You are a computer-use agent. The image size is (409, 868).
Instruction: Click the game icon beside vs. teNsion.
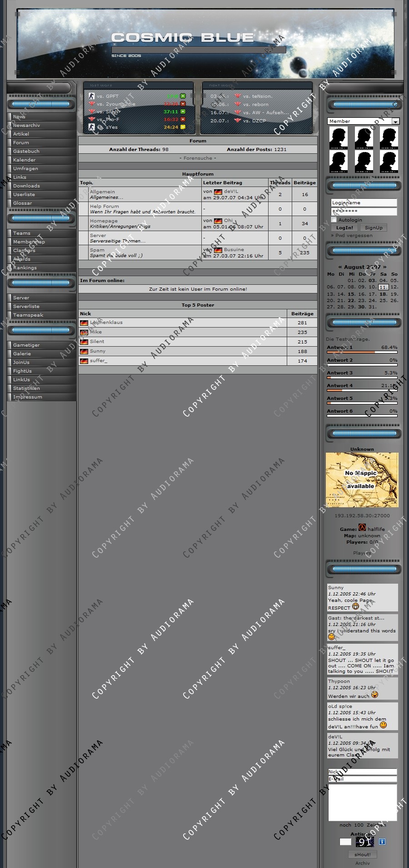[x=238, y=96]
